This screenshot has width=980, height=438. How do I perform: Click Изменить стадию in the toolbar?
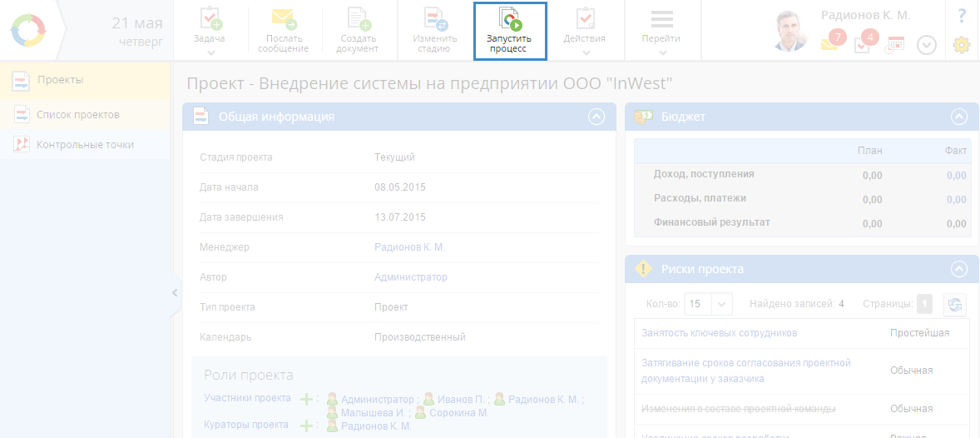pyautogui.click(x=435, y=31)
